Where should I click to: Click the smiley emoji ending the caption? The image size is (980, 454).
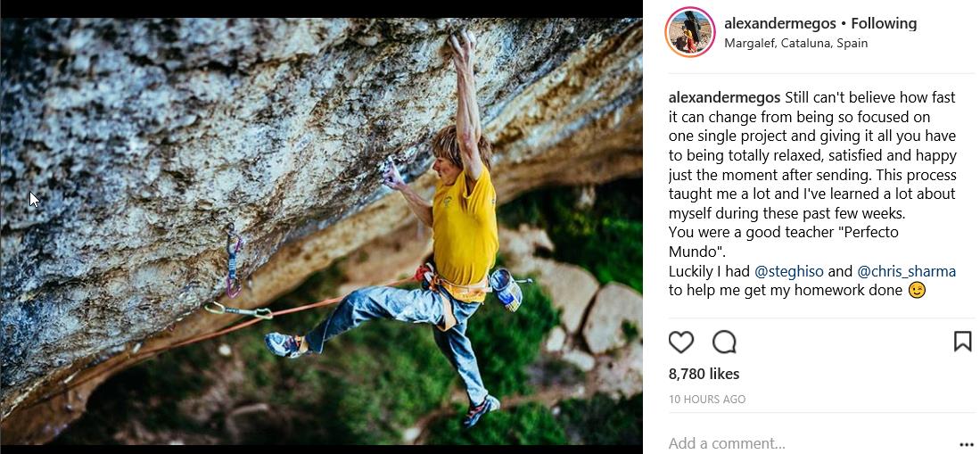(917, 290)
